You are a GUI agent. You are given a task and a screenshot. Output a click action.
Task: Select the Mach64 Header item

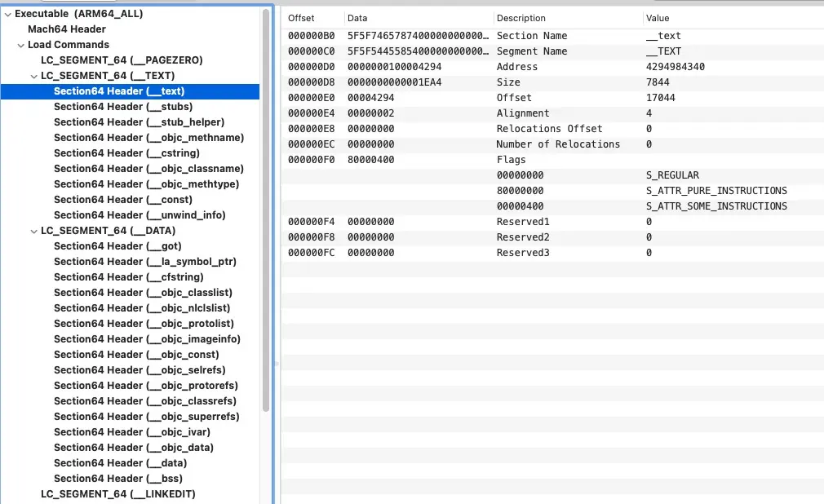67,29
